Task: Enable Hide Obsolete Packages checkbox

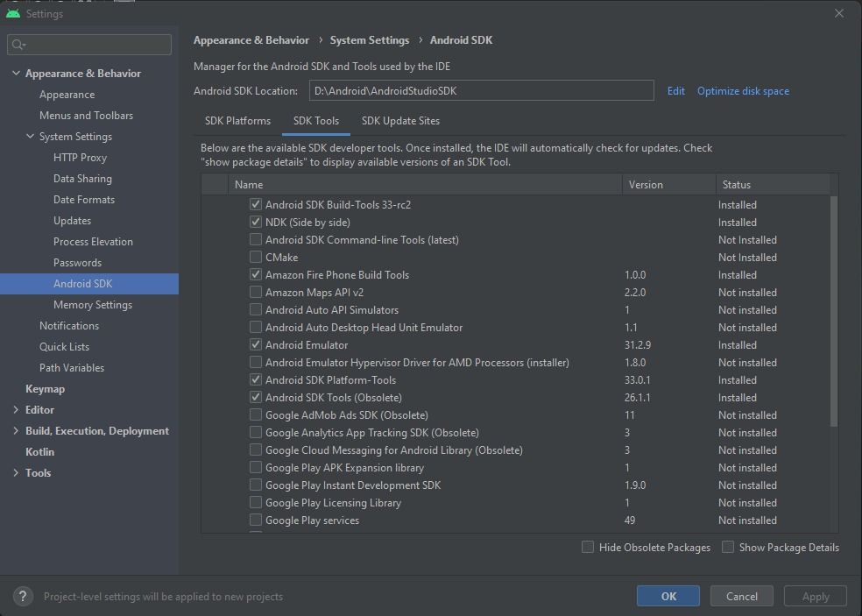Action: click(x=588, y=547)
